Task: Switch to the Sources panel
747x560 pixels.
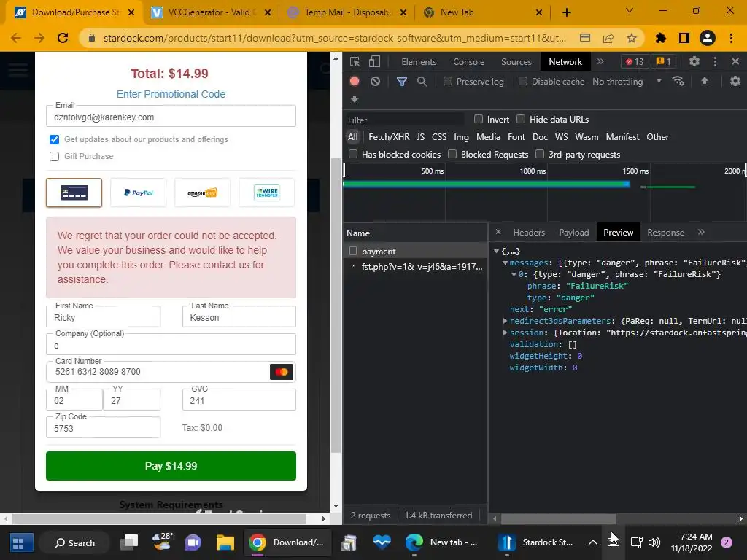Action: click(x=516, y=62)
